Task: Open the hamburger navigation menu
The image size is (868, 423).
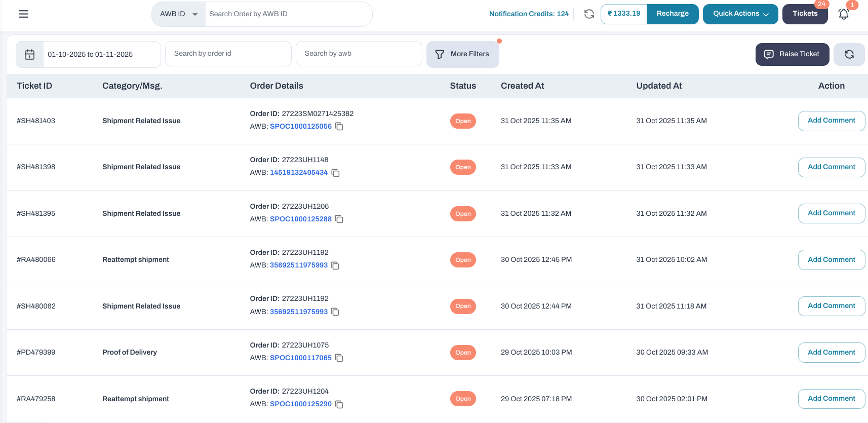Action: click(23, 14)
